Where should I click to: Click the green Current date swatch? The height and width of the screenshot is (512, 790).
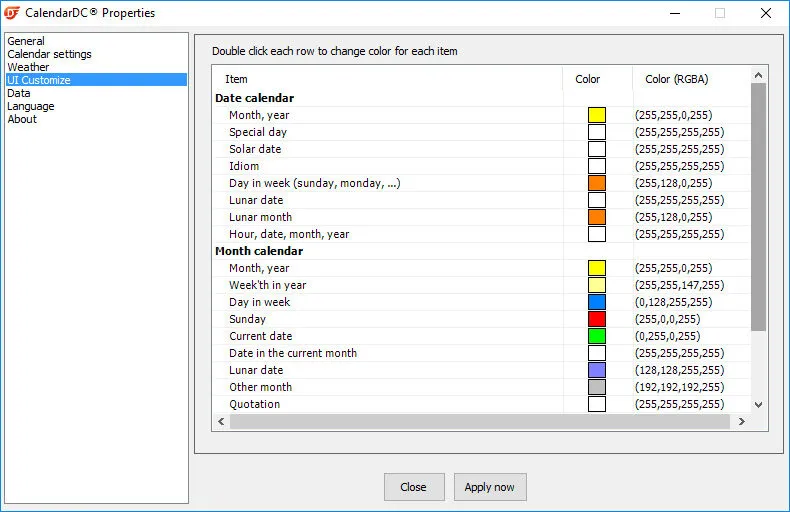pos(597,336)
